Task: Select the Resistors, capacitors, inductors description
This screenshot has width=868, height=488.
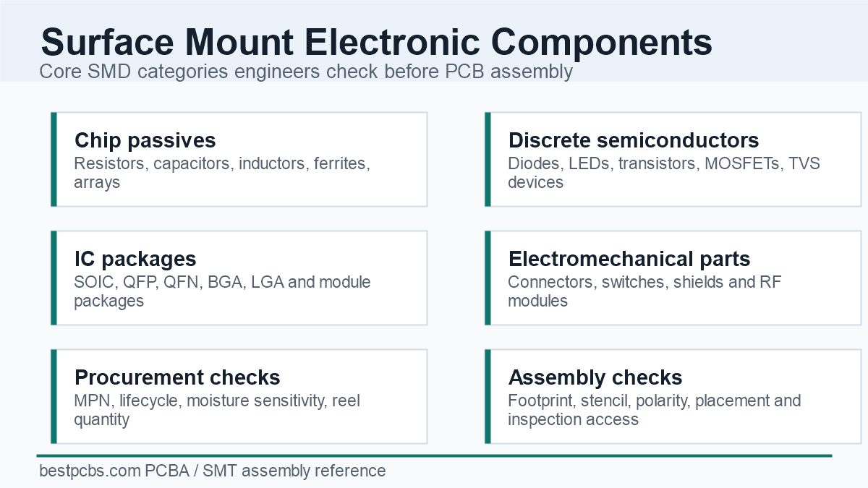Action: (222, 173)
